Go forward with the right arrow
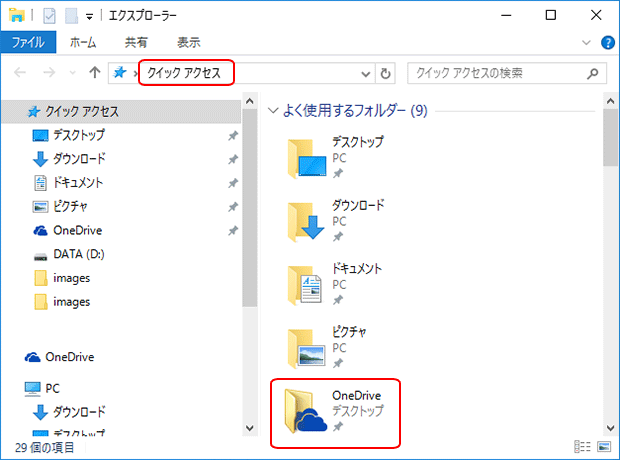The width and height of the screenshot is (620, 460). [49, 72]
